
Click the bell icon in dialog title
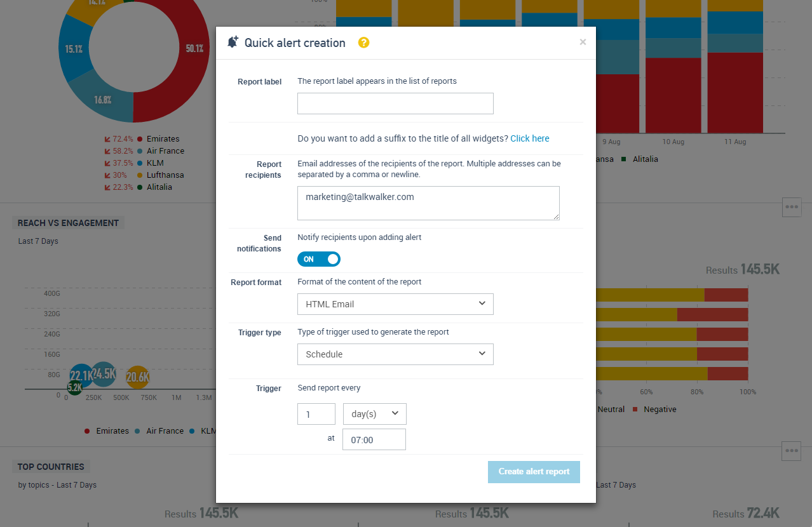point(233,43)
